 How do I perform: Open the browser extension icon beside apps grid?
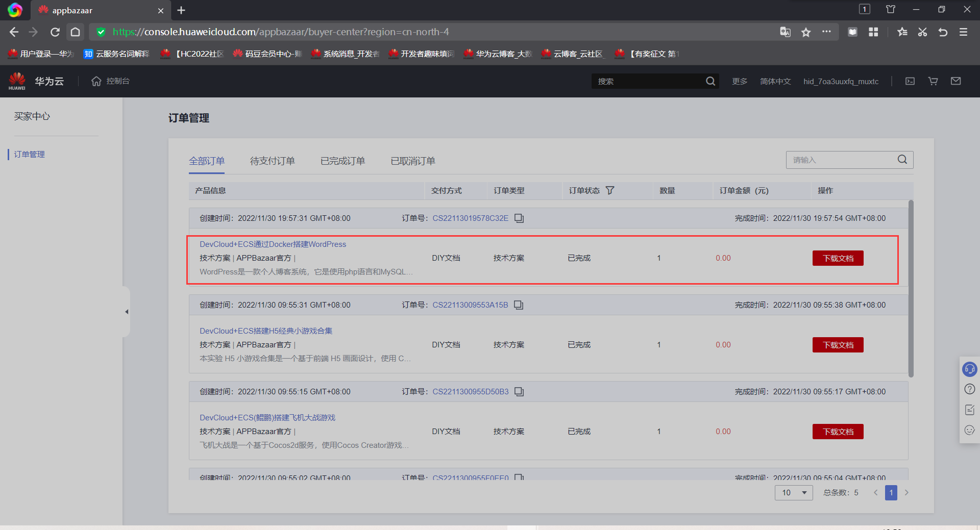(x=852, y=32)
